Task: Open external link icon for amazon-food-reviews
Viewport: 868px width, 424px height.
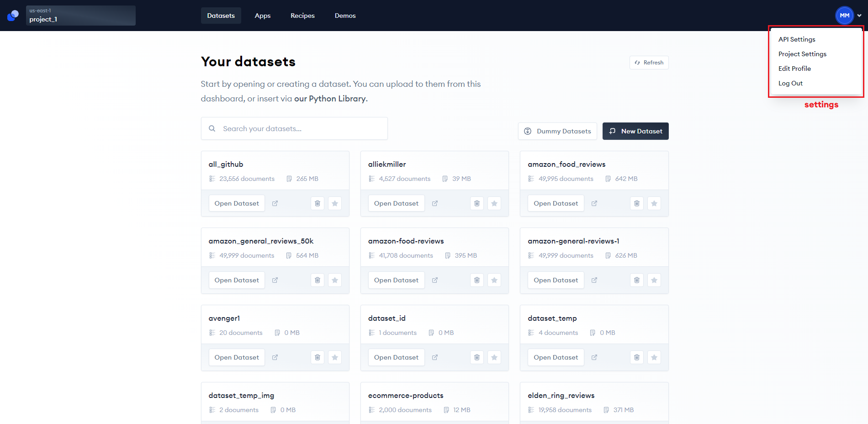Action: [435, 280]
